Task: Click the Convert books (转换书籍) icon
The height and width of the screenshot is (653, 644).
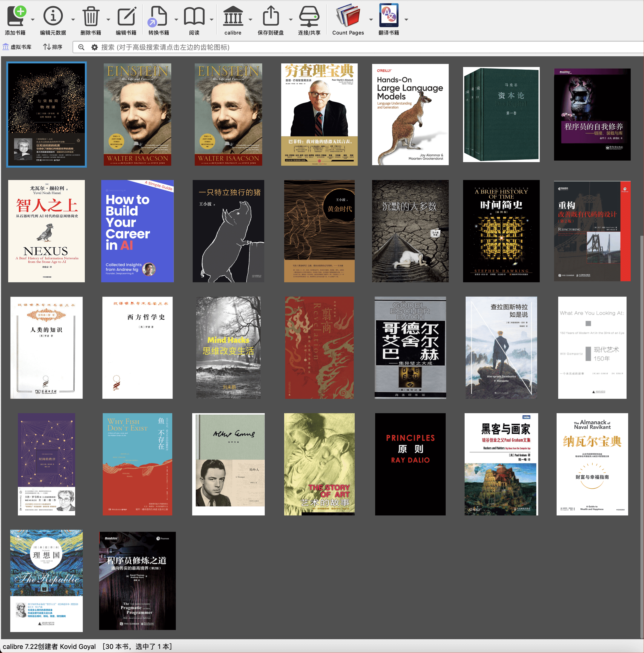Action: 158,16
